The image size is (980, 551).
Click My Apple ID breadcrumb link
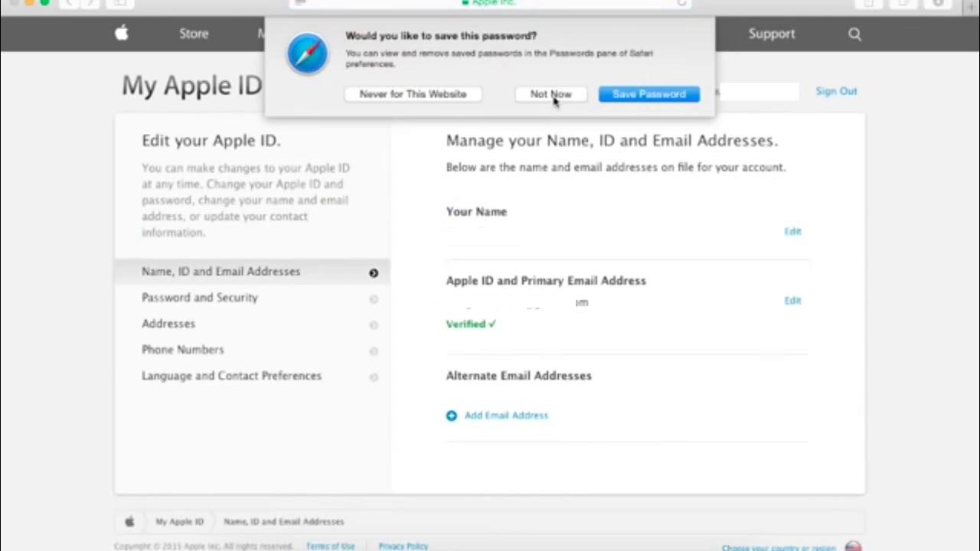click(x=179, y=522)
